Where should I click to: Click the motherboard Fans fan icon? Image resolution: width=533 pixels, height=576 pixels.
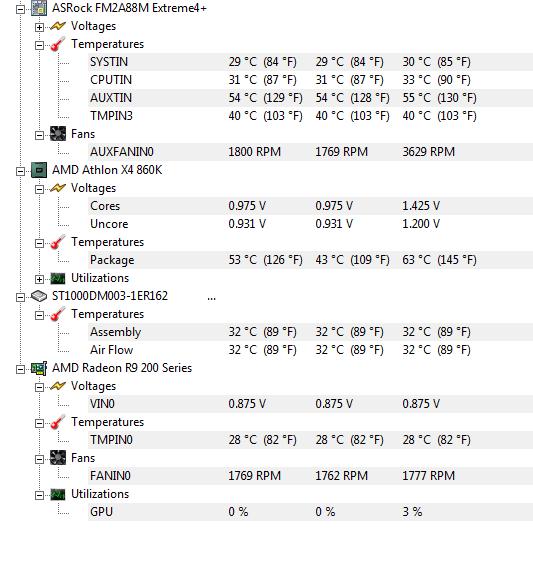pos(58,134)
